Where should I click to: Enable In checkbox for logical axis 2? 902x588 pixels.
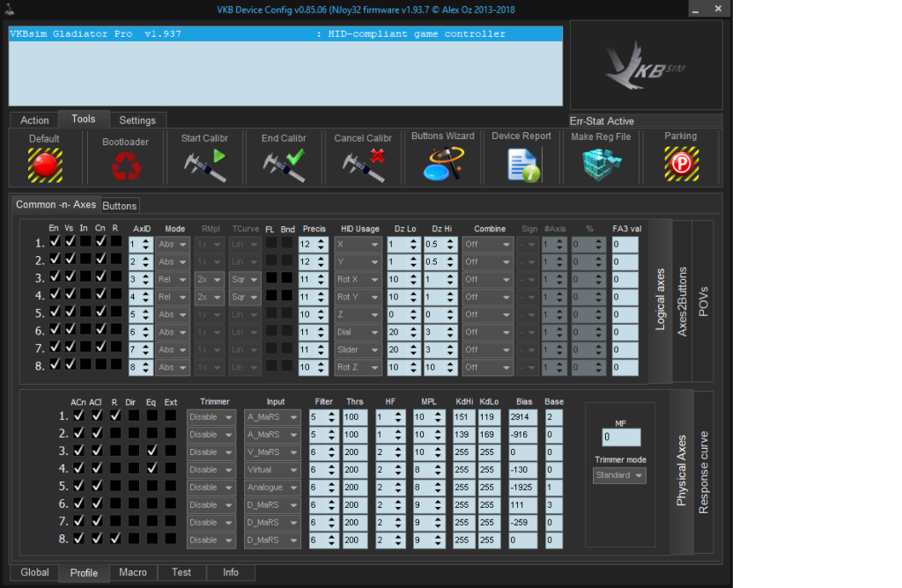pos(85,260)
